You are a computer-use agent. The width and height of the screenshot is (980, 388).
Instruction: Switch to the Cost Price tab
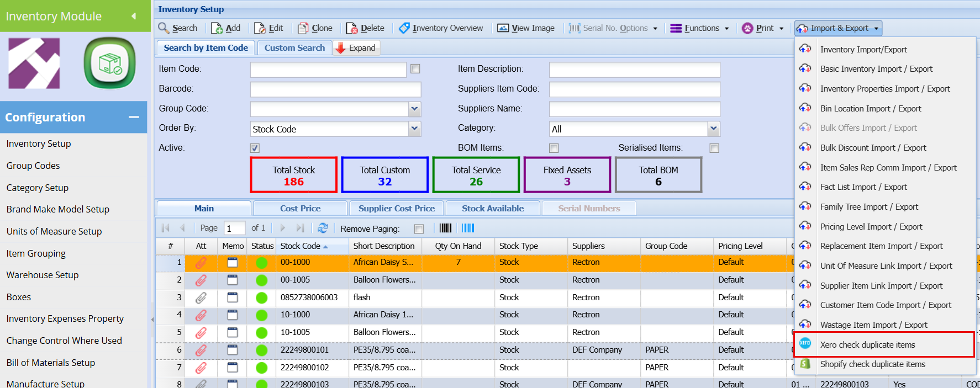(x=300, y=208)
